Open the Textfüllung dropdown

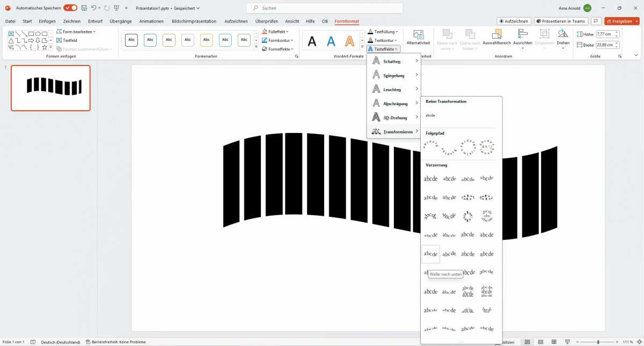tap(383, 32)
